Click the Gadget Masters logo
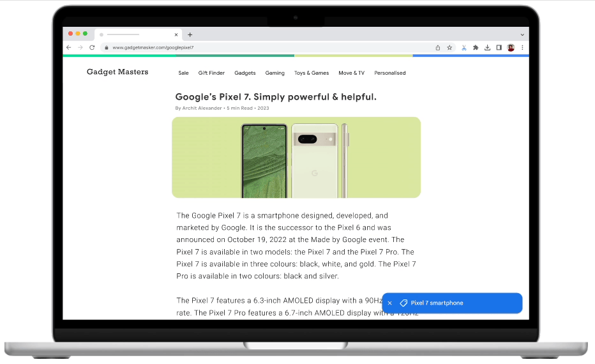Image resolution: width=595 pixels, height=364 pixels. pos(117,72)
